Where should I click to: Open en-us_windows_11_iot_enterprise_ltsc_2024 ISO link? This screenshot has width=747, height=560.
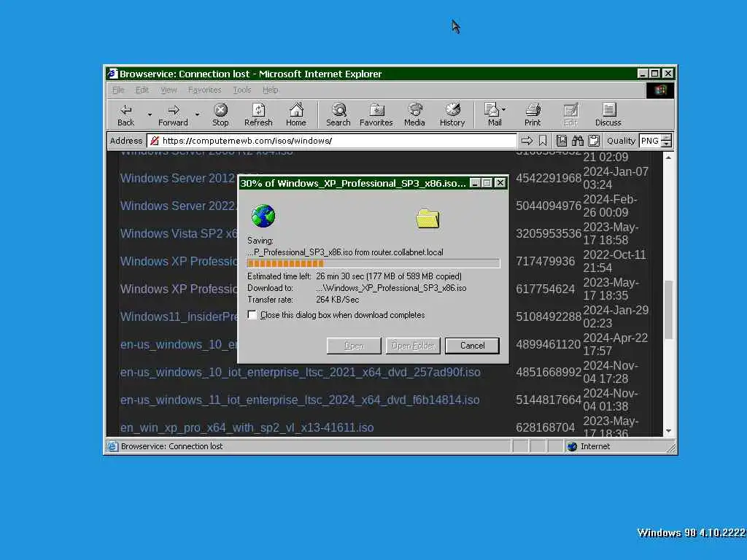(x=300, y=400)
